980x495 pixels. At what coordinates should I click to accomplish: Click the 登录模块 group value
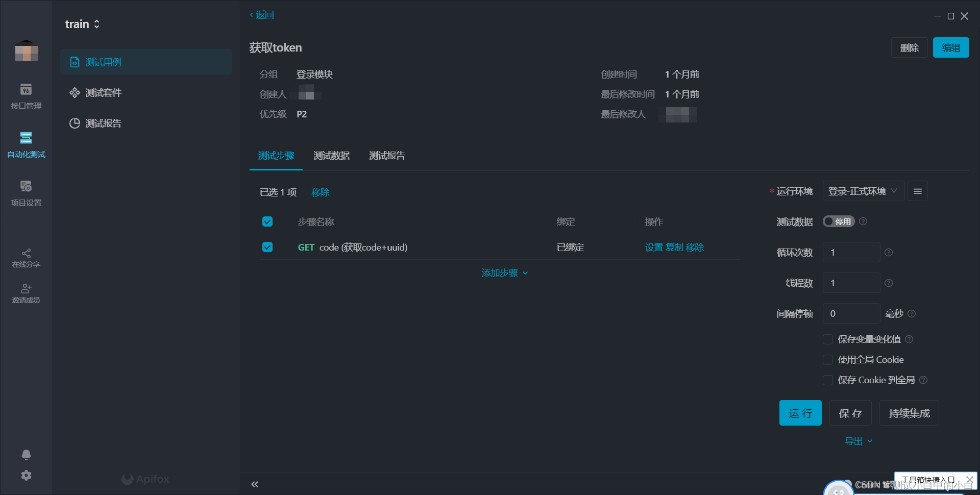314,75
